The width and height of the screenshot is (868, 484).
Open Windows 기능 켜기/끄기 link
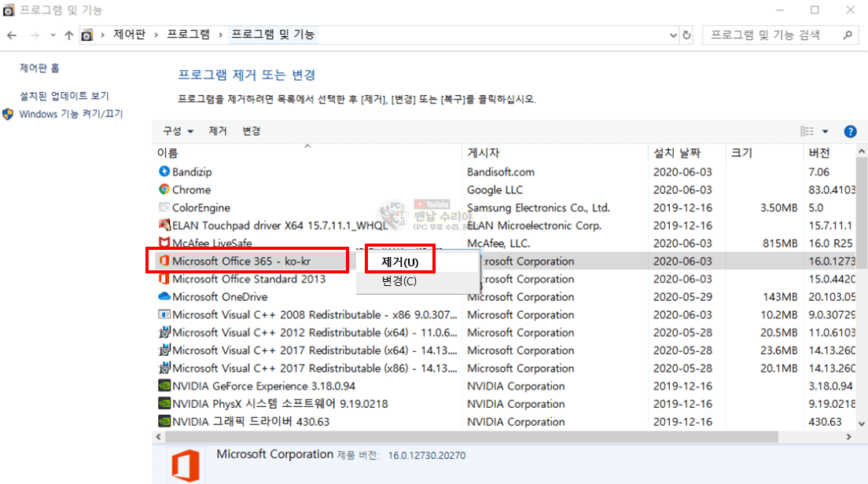(71, 114)
